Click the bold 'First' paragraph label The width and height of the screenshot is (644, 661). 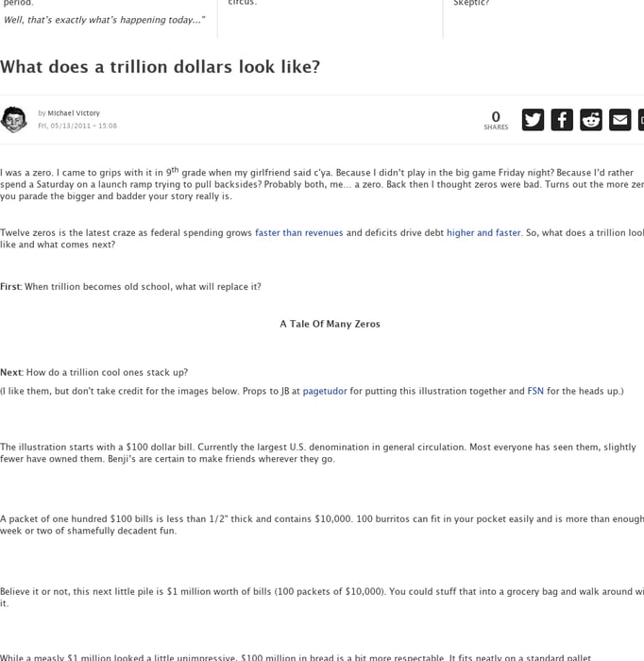click(10, 287)
